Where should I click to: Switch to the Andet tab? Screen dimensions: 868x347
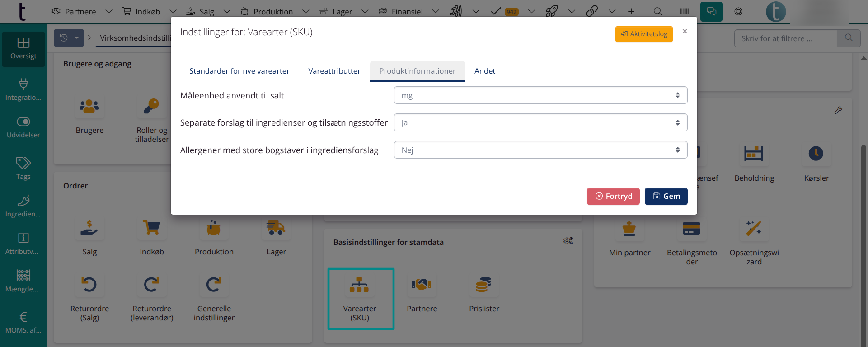click(484, 71)
